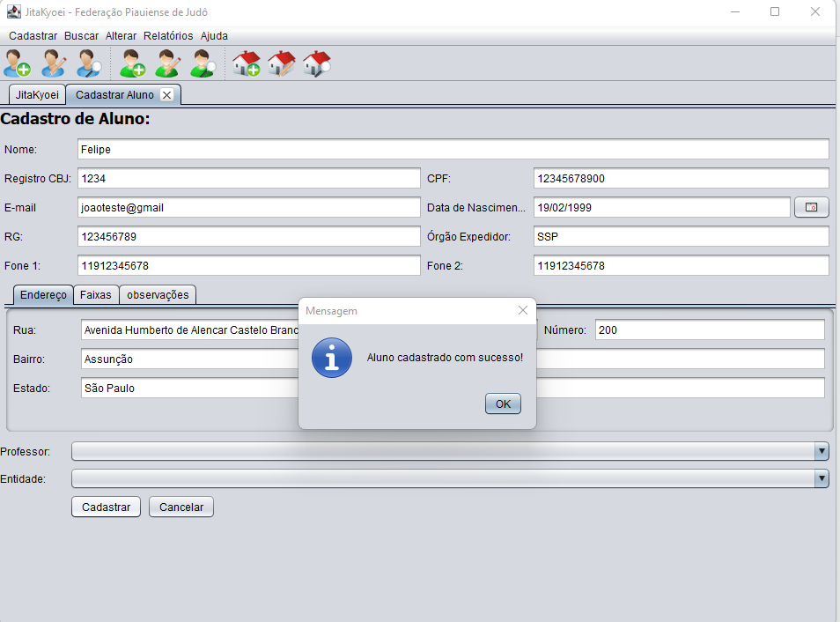Click the 'Cadastro de Aluno:' heading

pos(75,119)
